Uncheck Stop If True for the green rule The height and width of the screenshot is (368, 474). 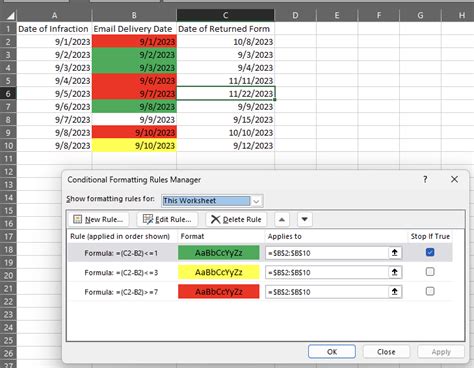tap(430, 252)
